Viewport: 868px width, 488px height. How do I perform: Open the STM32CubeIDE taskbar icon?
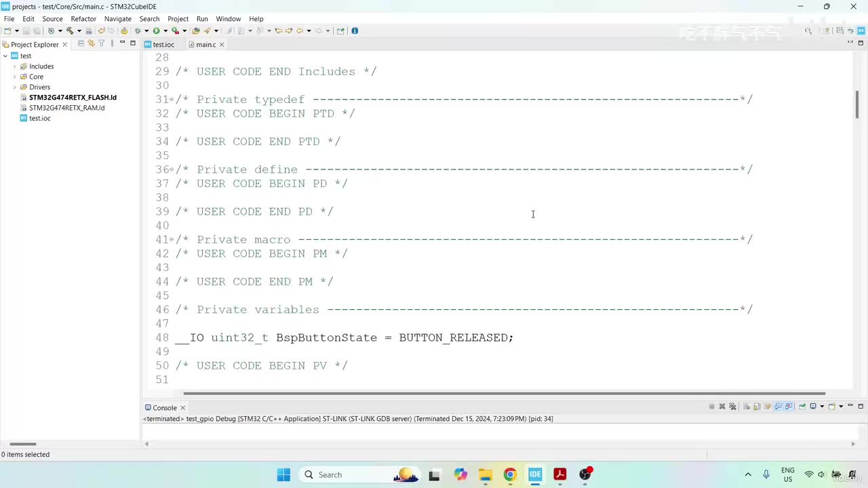pos(535,474)
